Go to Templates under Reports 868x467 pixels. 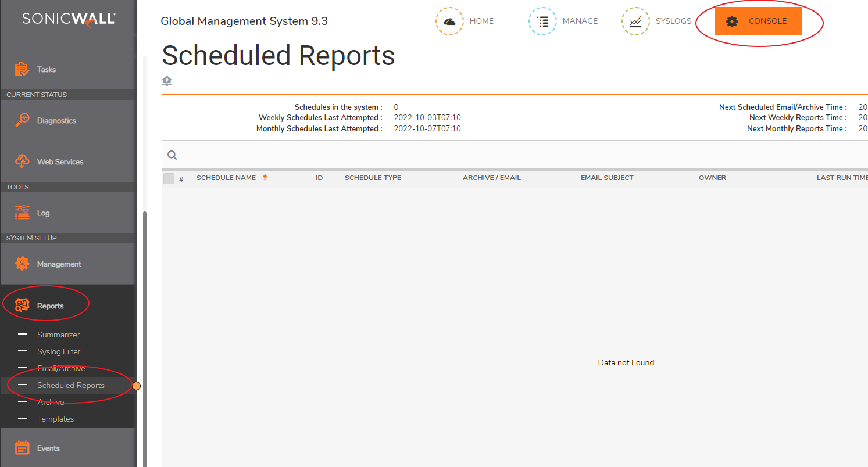[x=55, y=419]
